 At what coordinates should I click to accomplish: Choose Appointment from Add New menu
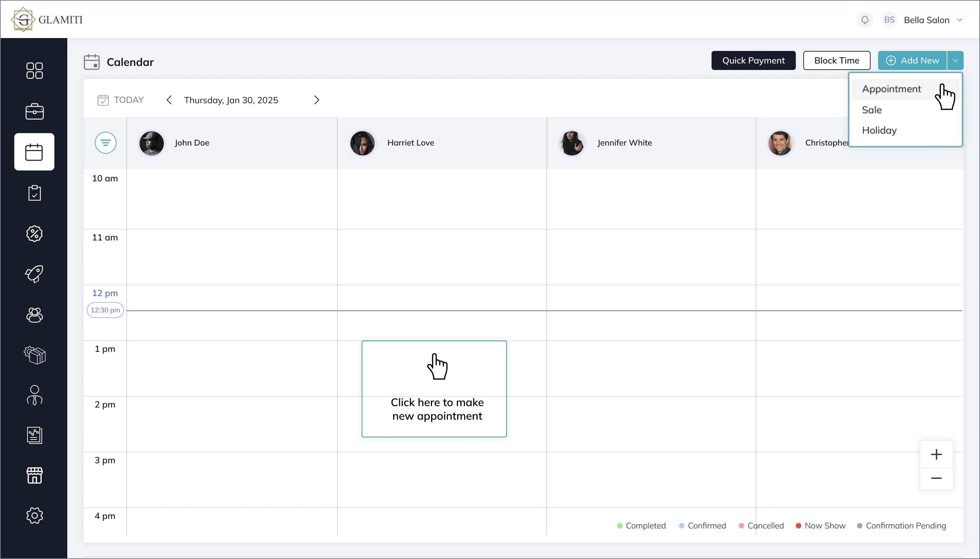(x=905, y=89)
